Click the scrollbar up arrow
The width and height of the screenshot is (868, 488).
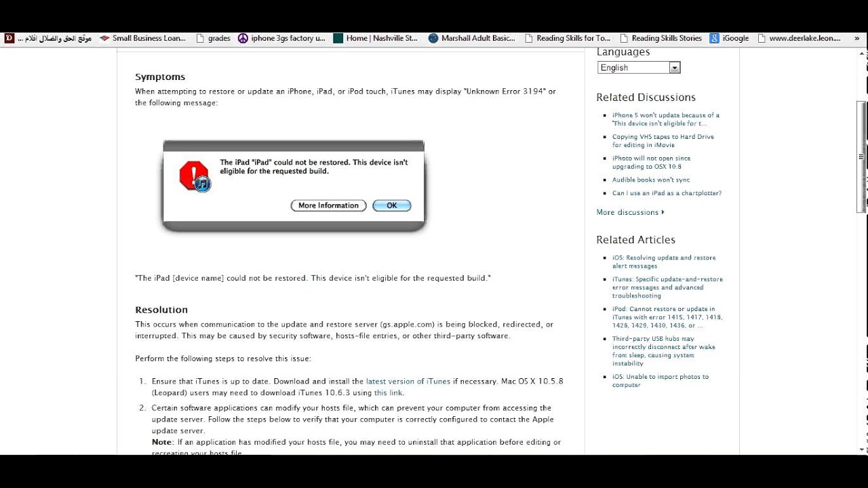[862, 54]
